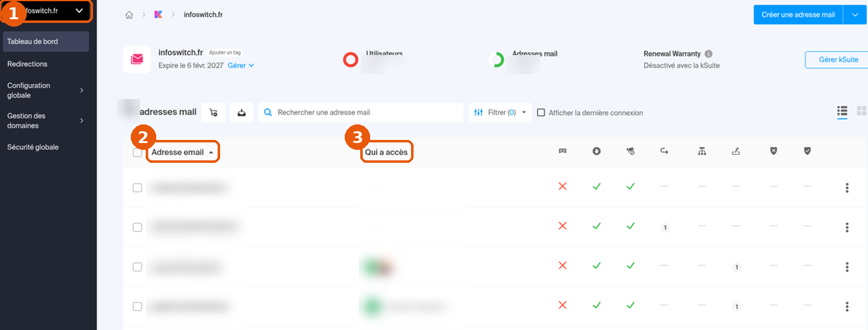Viewport: 868px width, 330px height.
Task: Expand Configuration globale sidebar submenu
Action: click(45, 90)
